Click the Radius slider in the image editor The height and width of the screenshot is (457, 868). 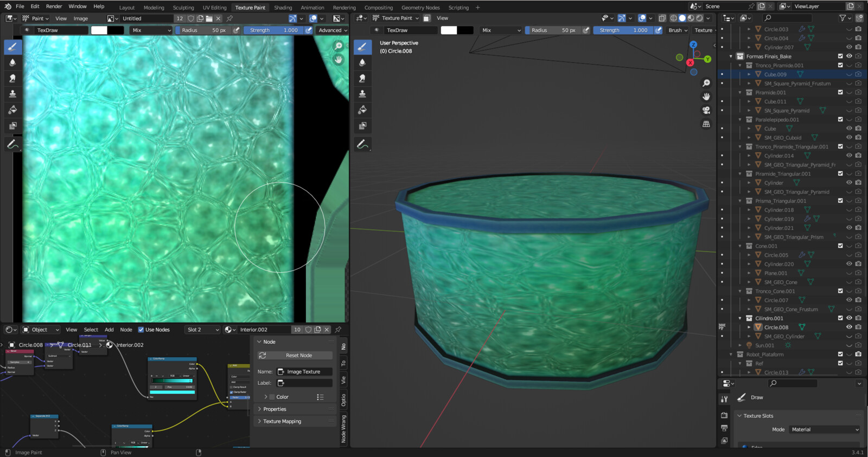point(203,30)
